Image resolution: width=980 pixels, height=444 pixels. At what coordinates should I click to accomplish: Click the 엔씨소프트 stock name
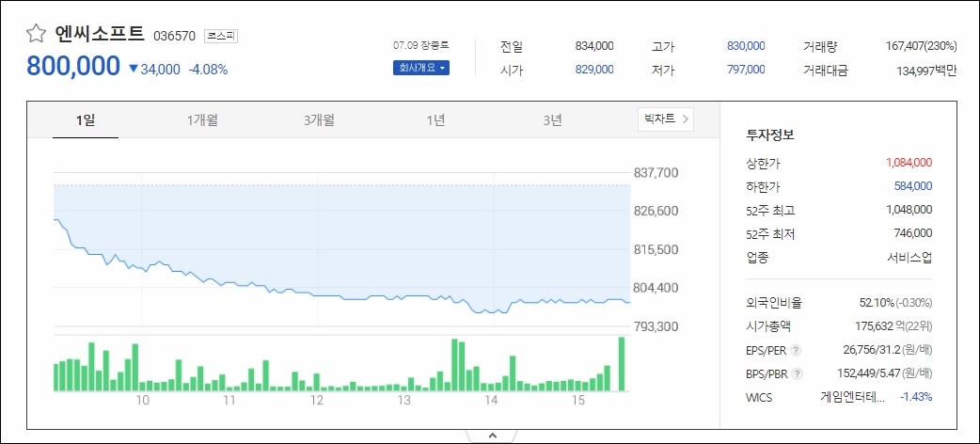pyautogui.click(x=100, y=33)
